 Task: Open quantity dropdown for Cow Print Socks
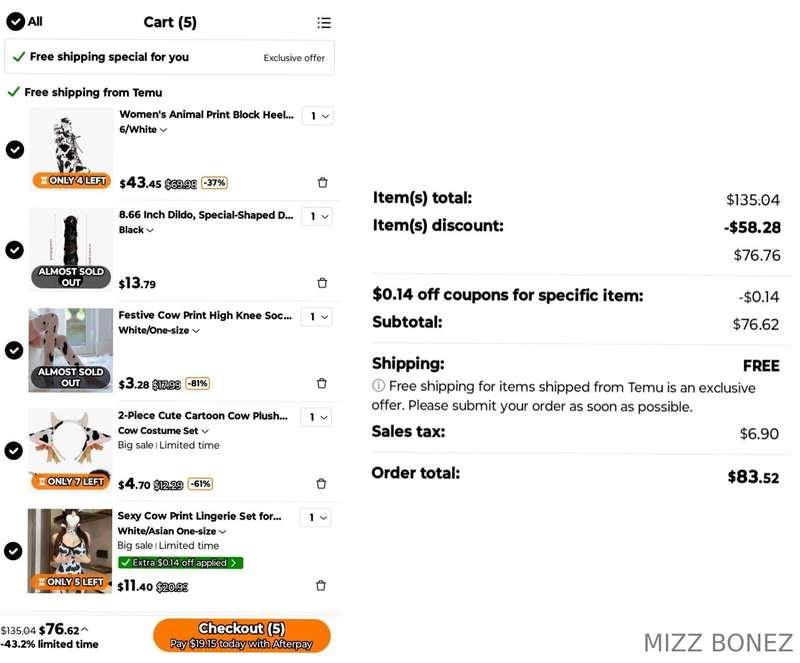tap(317, 316)
